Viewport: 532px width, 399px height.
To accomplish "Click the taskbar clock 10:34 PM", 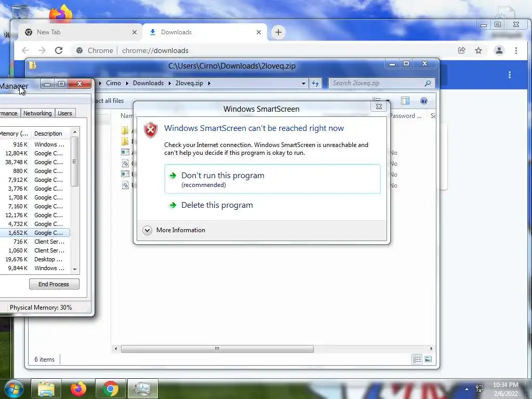I will point(506,385).
